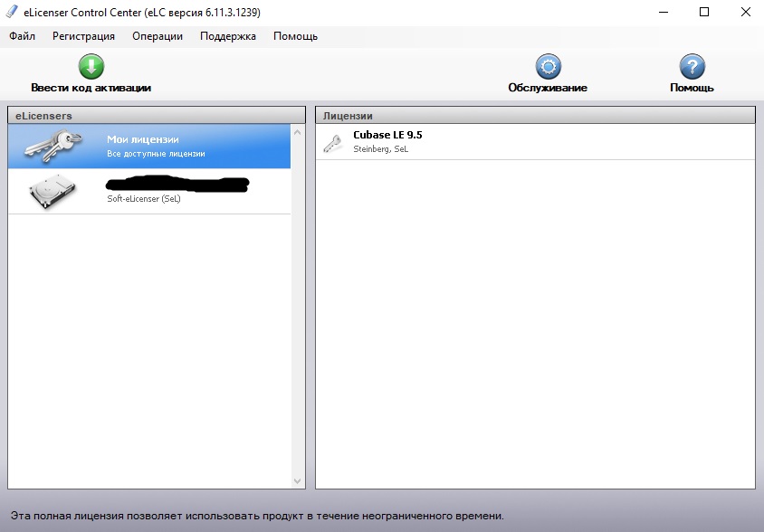Viewport: 764px width, 532px height.
Task: Click the status bar license description text
Action: 257,516
